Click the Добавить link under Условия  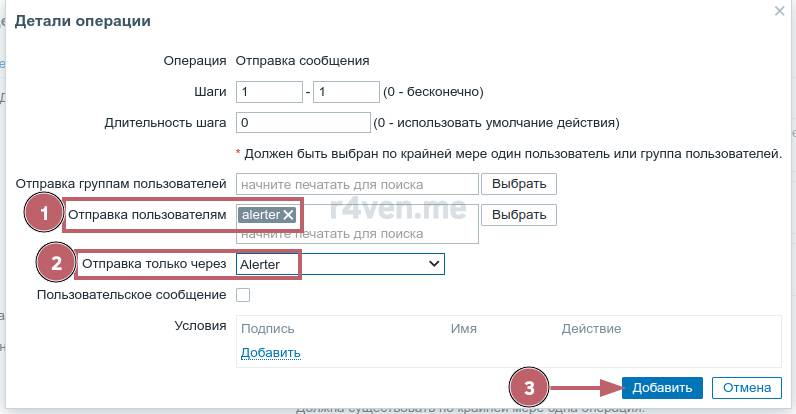pos(270,353)
